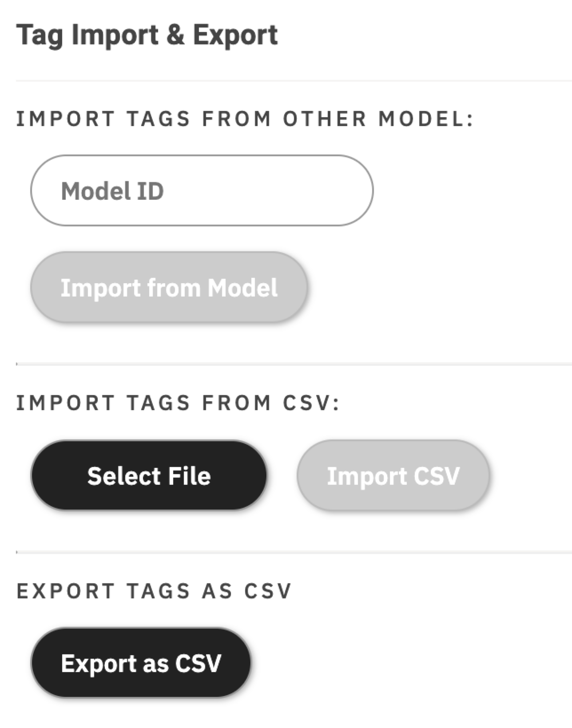The height and width of the screenshot is (728, 572).
Task: Click the Tag Import & Export heading
Action: pyautogui.click(x=147, y=35)
